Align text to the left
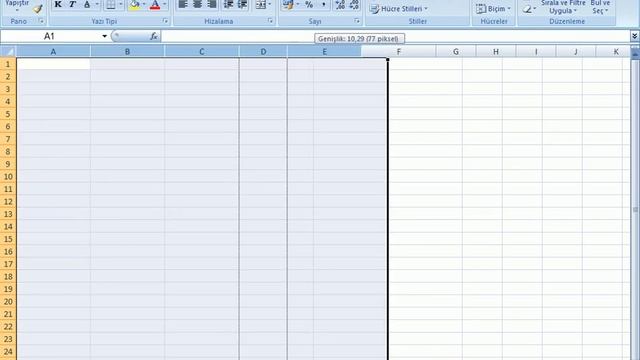Image resolution: width=640 pixels, height=360 pixels. pos(183,4)
